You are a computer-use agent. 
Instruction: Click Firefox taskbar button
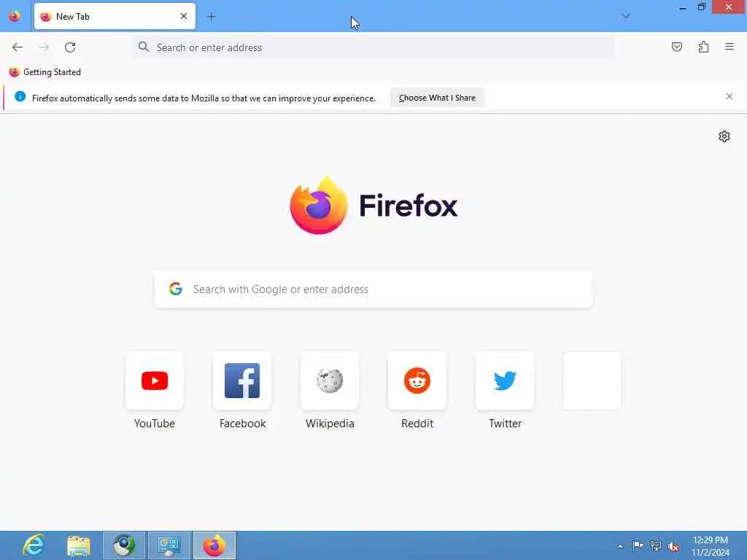click(214, 545)
